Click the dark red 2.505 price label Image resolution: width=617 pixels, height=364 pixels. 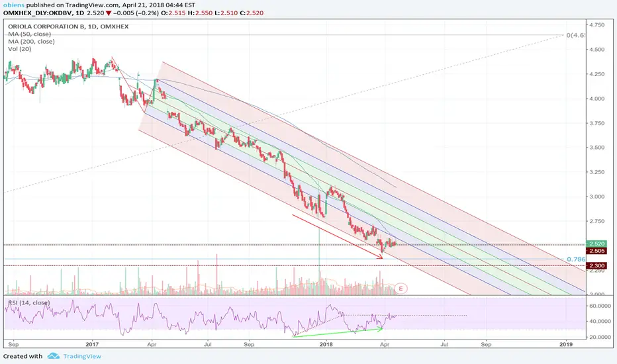pos(596,251)
